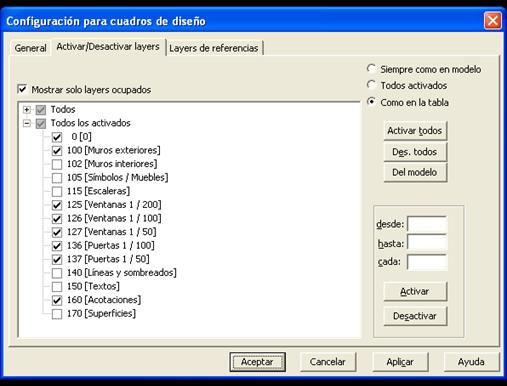The height and width of the screenshot is (386, 507).
Task: Click the Cancelar button
Action: pos(328,362)
